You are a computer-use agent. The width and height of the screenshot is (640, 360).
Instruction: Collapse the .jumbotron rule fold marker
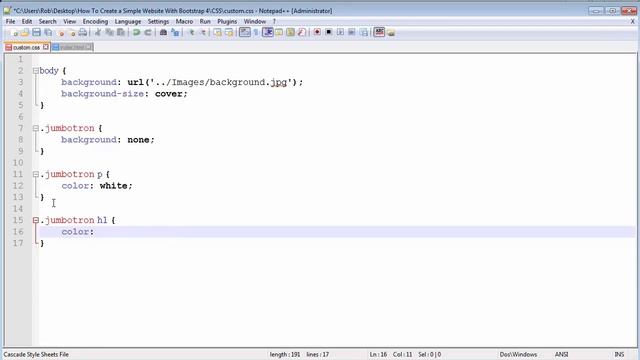coord(36,128)
